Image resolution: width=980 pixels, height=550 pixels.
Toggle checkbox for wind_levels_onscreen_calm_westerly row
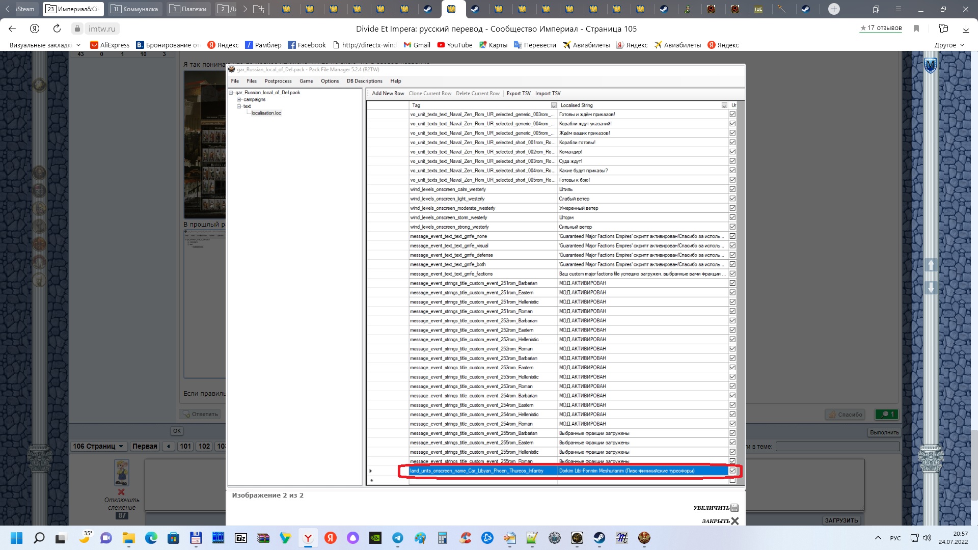tap(732, 189)
